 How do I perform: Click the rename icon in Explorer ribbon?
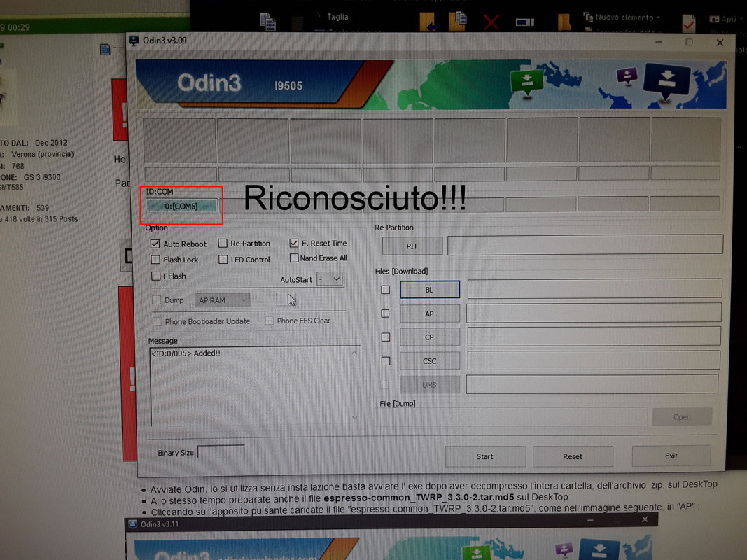(525, 22)
